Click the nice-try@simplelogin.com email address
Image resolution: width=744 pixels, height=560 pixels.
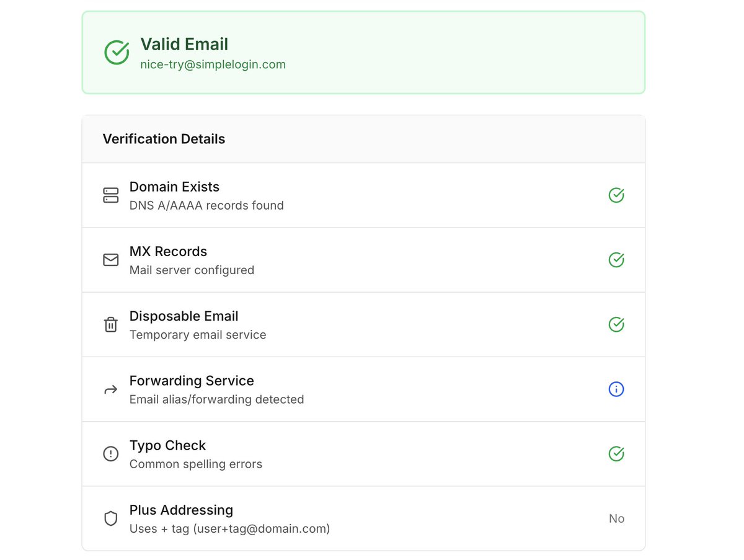click(213, 64)
